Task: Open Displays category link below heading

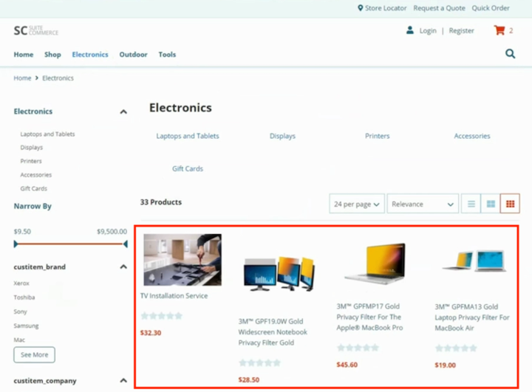Action: pyautogui.click(x=282, y=136)
